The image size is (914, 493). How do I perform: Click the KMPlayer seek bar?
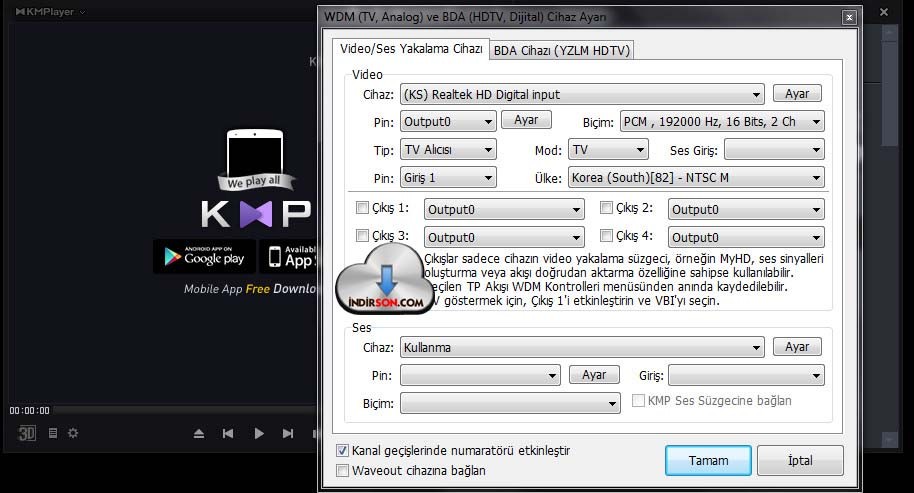pos(187,410)
